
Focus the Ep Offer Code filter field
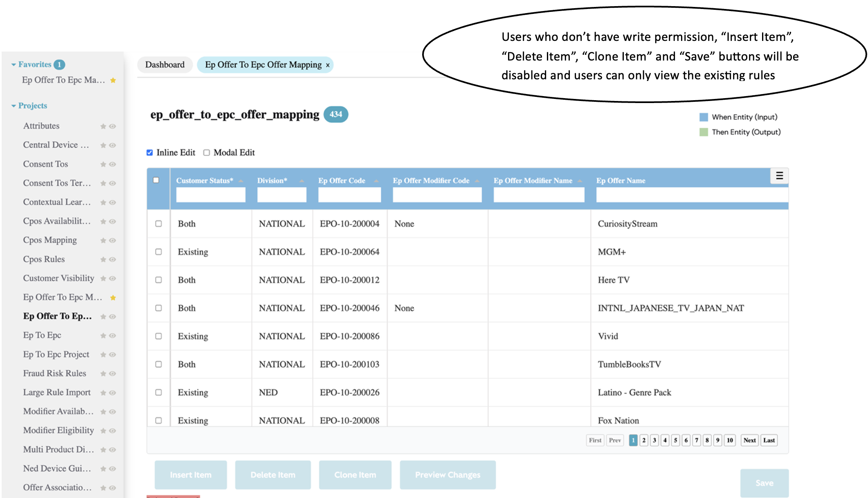tap(349, 195)
